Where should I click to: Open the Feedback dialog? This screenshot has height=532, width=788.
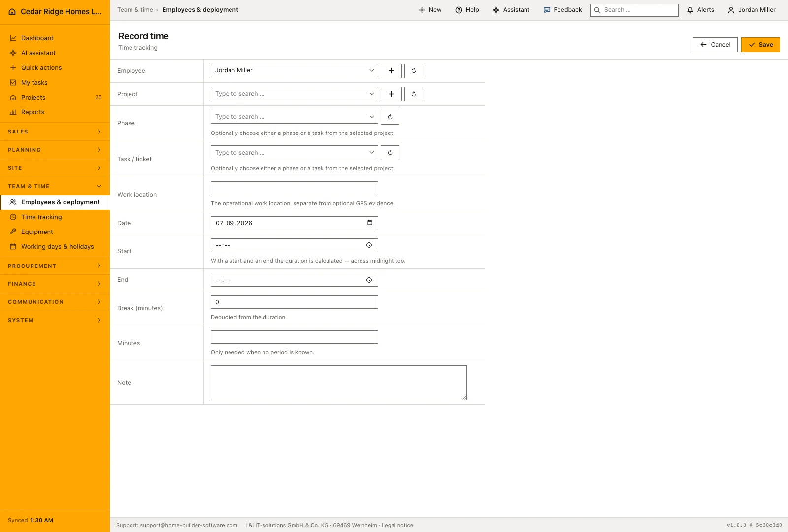pos(562,10)
